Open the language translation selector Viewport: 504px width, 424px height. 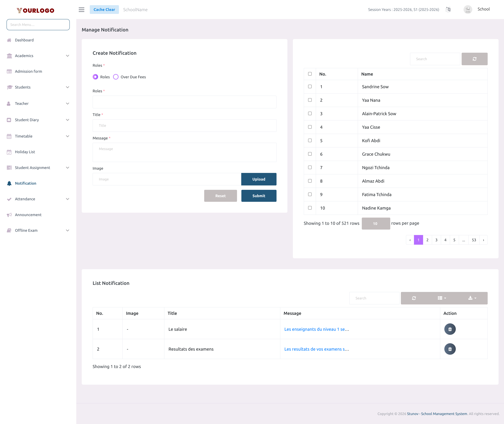[448, 10]
